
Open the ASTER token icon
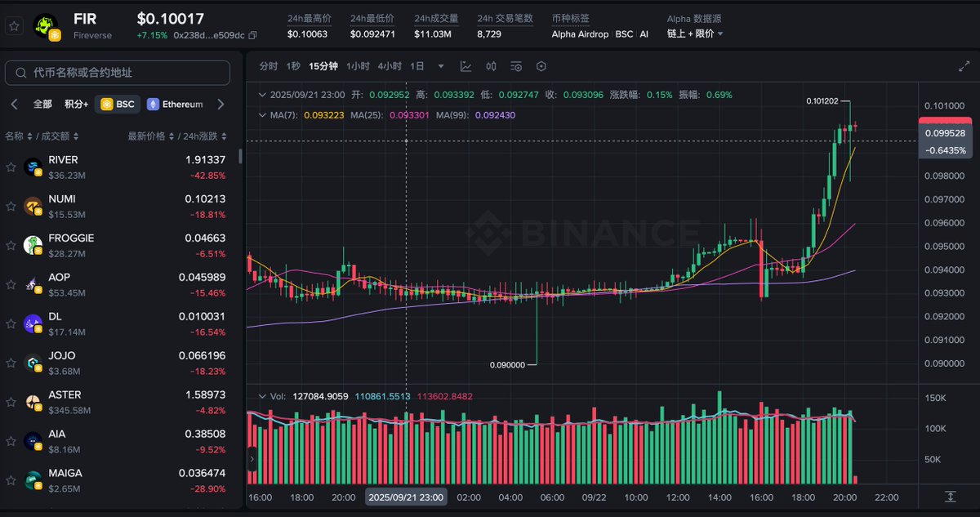coord(33,402)
